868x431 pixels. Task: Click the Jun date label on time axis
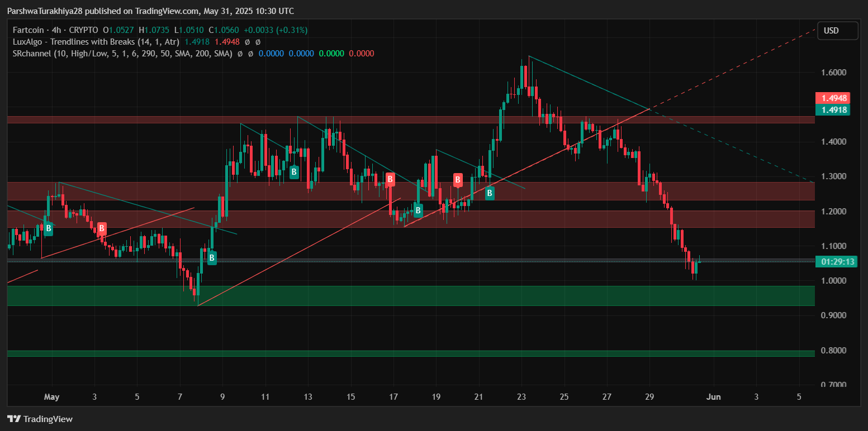click(x=713, y=397)
